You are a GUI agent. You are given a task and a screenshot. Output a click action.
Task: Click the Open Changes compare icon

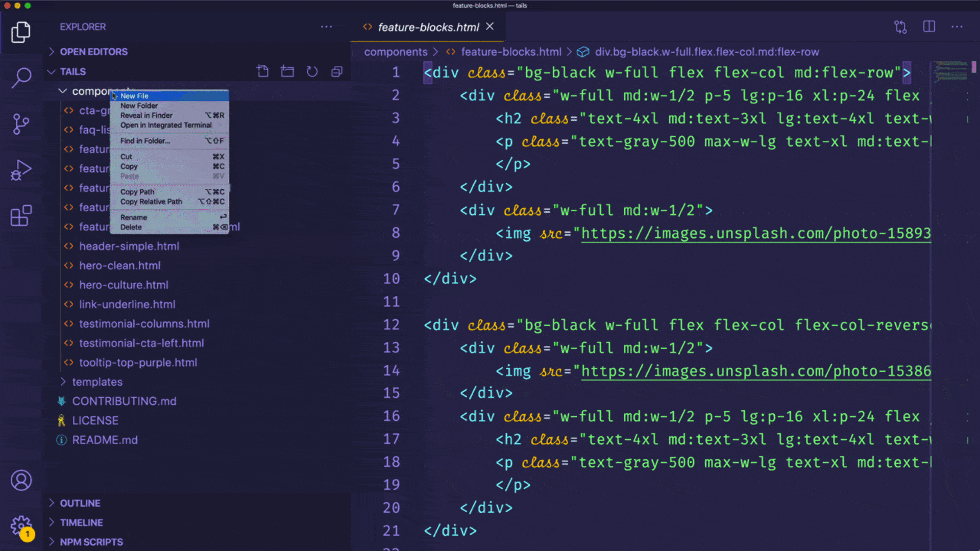pos(900,27)
